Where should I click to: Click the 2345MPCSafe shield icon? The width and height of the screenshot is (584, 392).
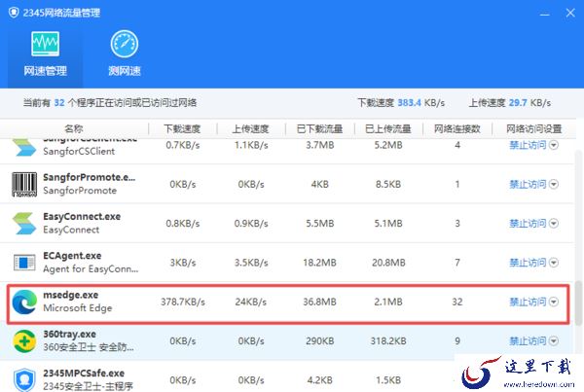[24, 379]
